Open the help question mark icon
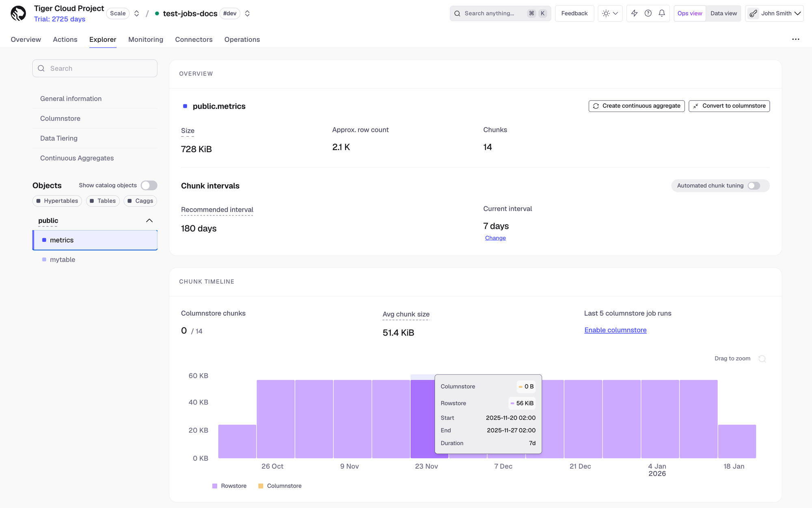The height and width of the screenshot is (508, 812). point(648,13)
